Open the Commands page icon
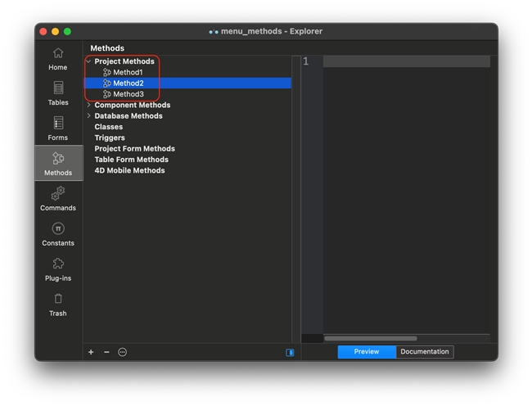532x406 pixels. pyautogui.click(x=58, y=199)
